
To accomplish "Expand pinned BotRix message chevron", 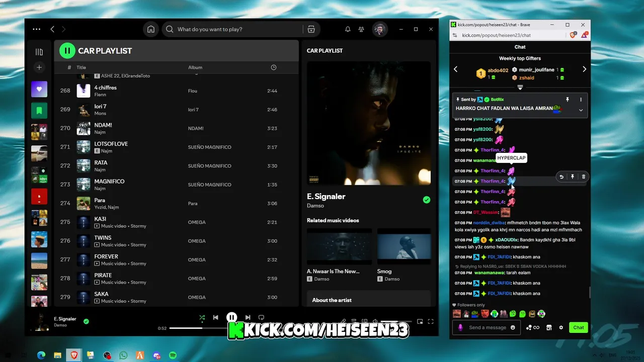I will (581, 110).
